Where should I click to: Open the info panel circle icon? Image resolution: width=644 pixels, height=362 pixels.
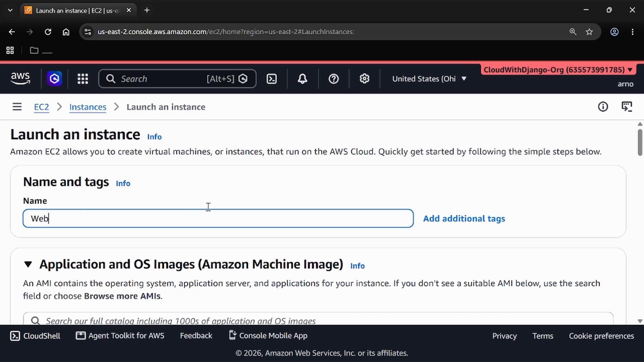[x=603, y=107]
